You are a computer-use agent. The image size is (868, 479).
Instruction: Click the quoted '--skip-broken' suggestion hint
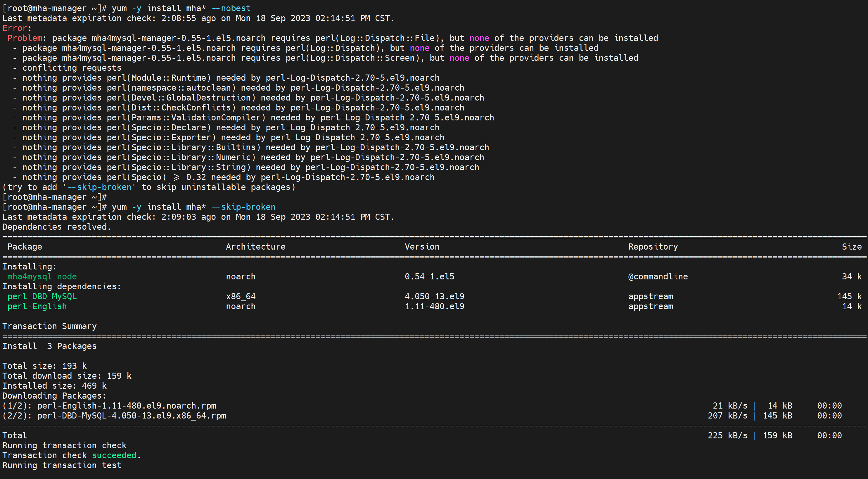tap(99, 187)
